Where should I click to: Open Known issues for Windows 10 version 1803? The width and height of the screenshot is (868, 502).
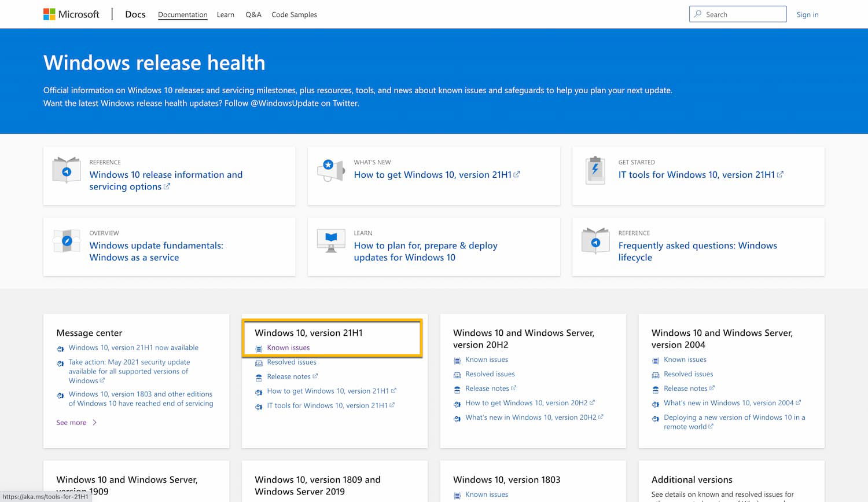click(487, 494)
